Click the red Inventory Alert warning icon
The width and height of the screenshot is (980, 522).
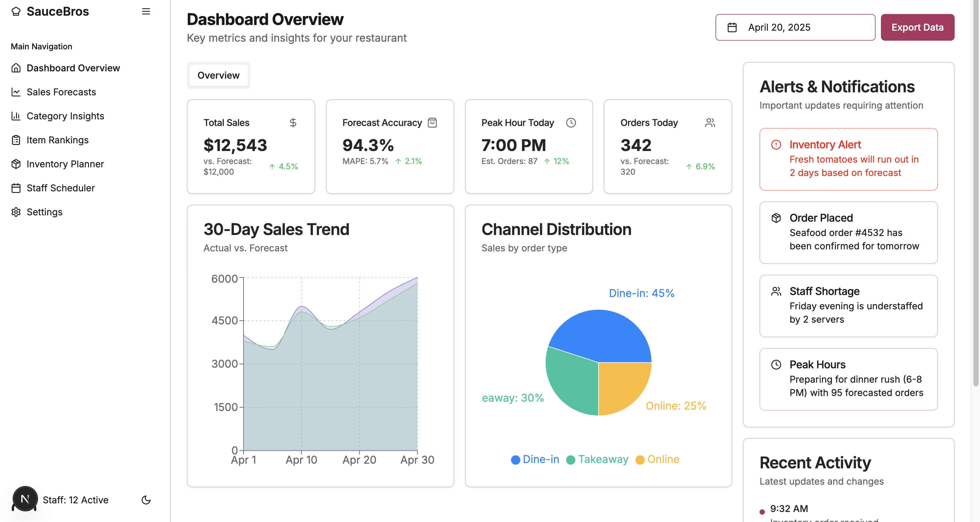(x=776, y=145)
